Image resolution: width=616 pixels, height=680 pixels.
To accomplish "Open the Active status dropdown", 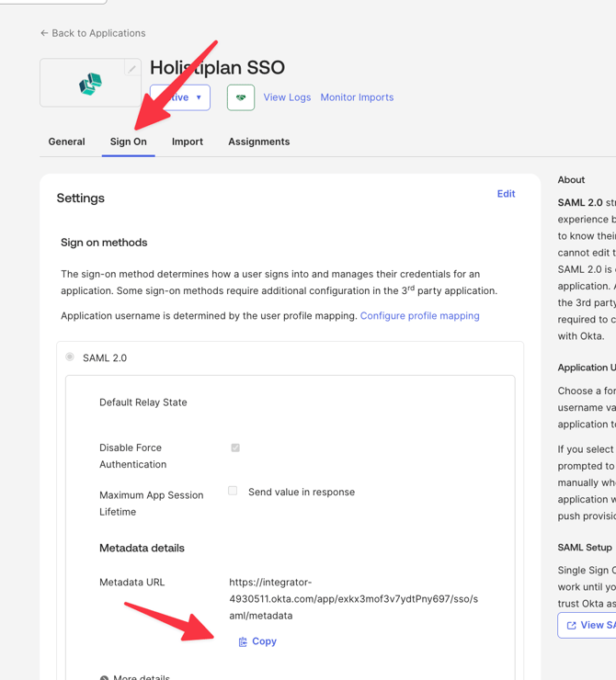I will (180, 97).
